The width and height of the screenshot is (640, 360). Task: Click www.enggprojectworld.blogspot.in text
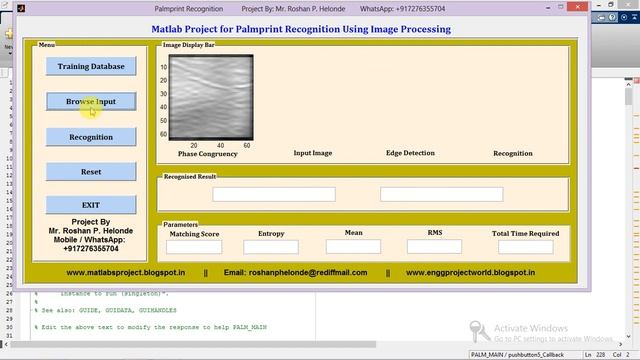(470, 273)
